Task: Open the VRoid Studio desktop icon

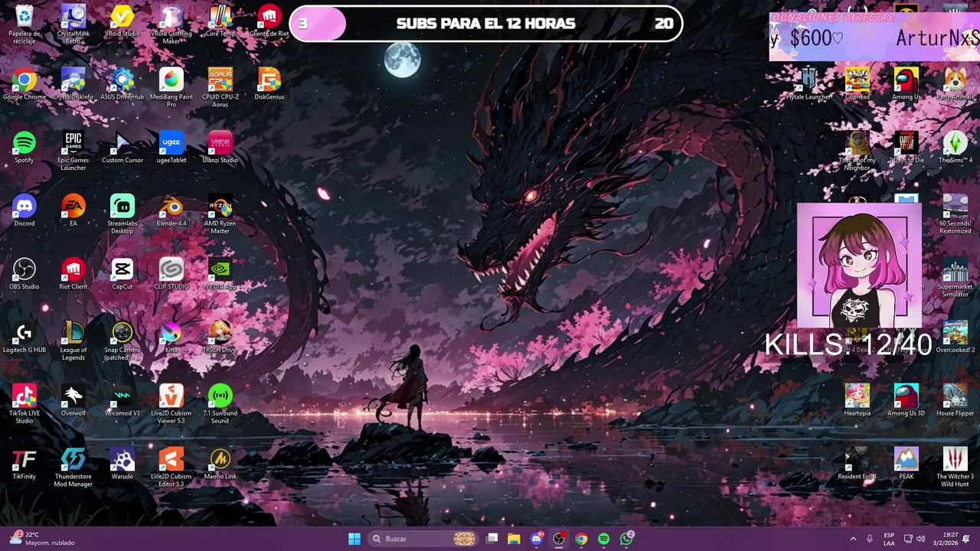Action: pos(122,17)
